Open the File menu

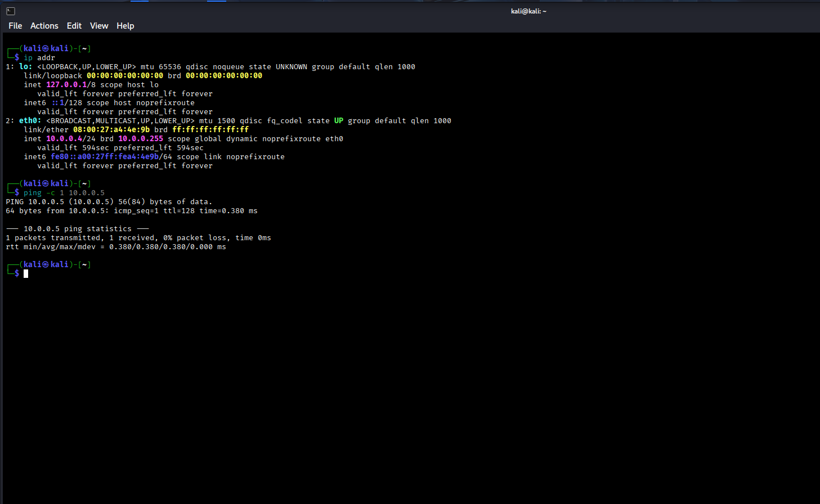point(15,26)
